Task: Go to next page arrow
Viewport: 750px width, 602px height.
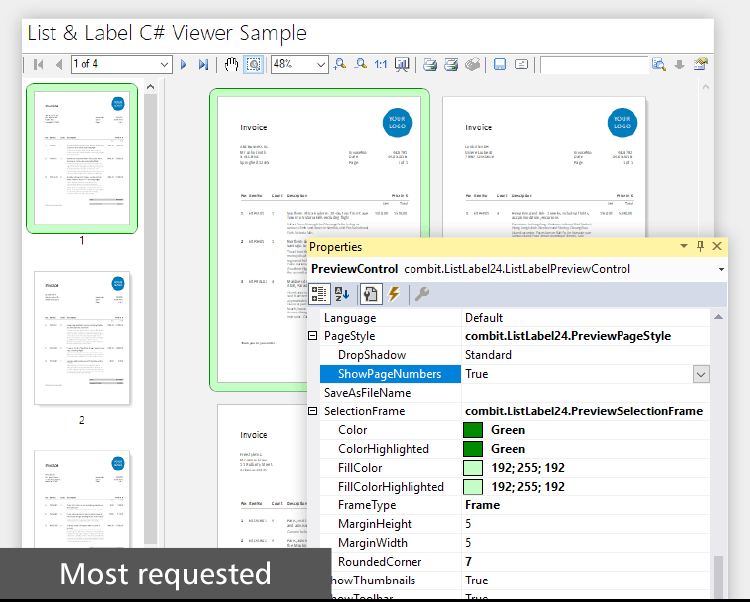Action: (x=184, y=64)
